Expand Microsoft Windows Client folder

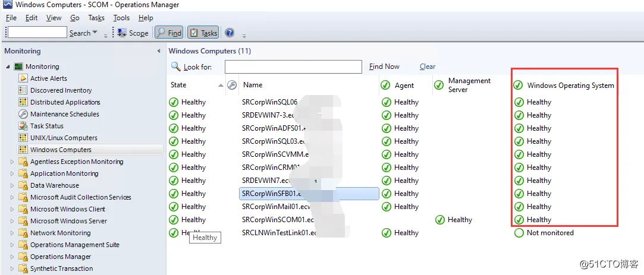[12, 209]
